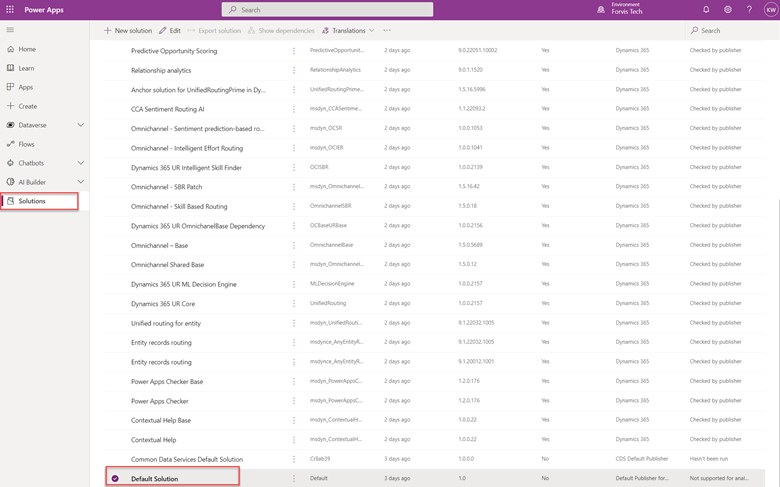Open the Omnichannel Shared Base solution

pyautogui.click(x=167, y=265)
